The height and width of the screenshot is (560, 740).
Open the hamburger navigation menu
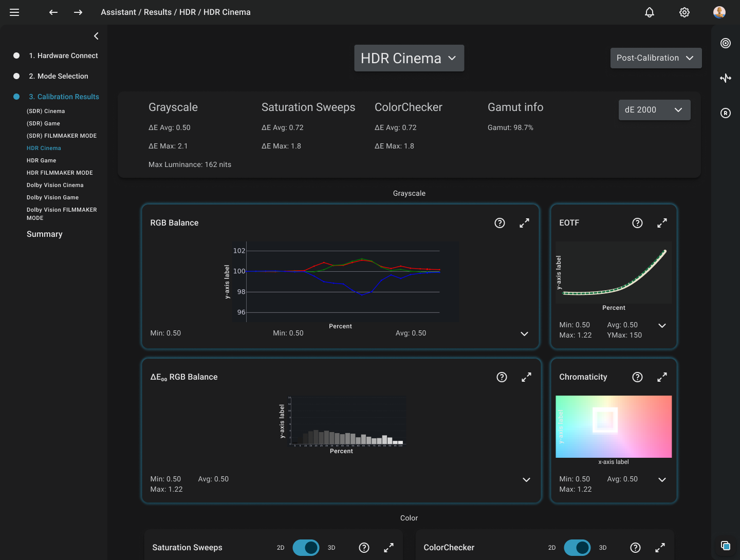point(14,12)
